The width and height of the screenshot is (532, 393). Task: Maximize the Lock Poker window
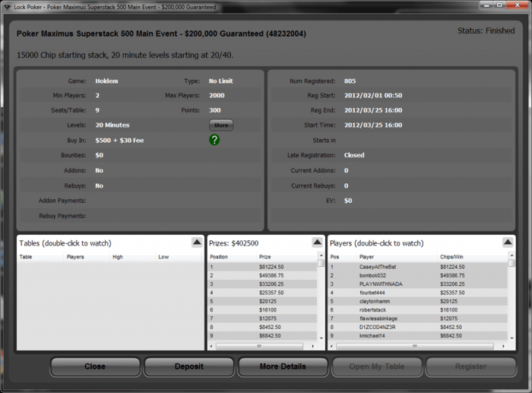(499, 5)
